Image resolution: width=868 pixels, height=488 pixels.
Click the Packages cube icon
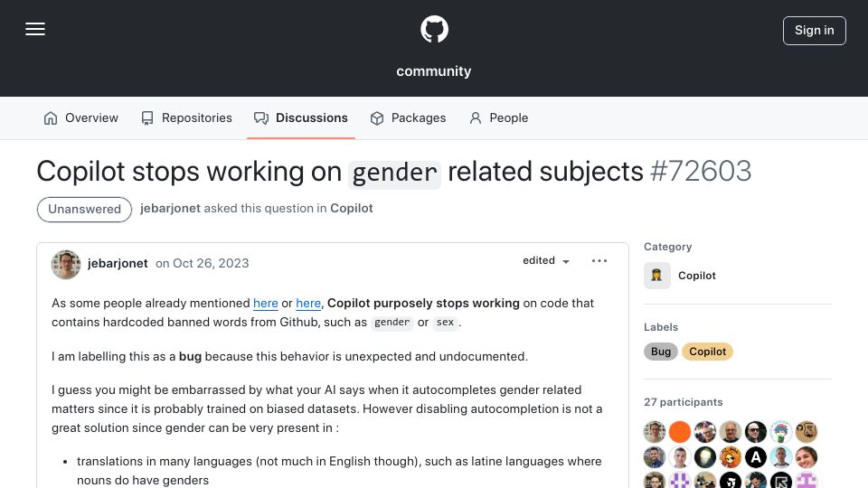(x=377, y=118)
